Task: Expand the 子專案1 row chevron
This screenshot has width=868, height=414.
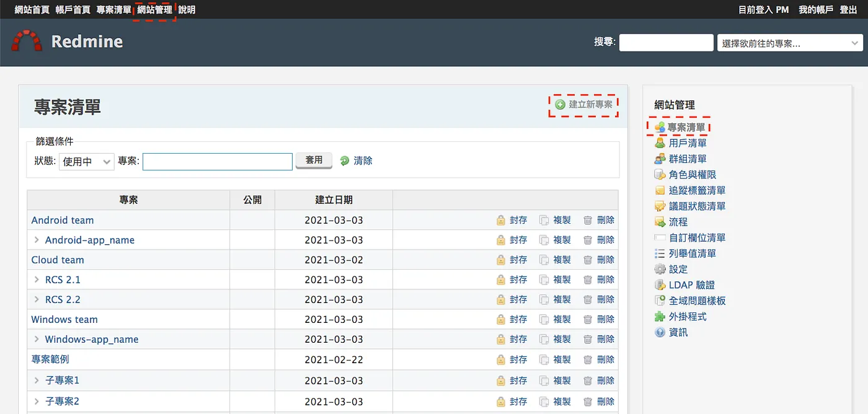Action: [x=37, y=381]
